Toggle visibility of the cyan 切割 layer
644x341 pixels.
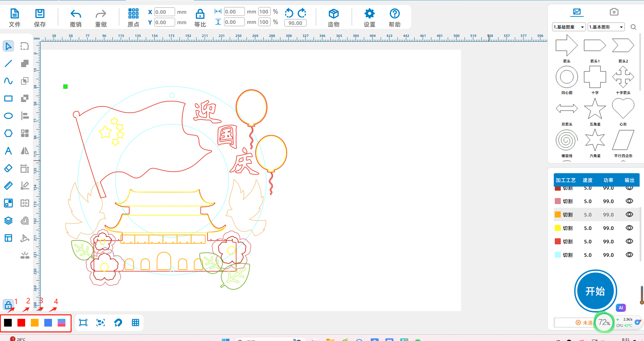pyautogui.click(x=629, y=255)
